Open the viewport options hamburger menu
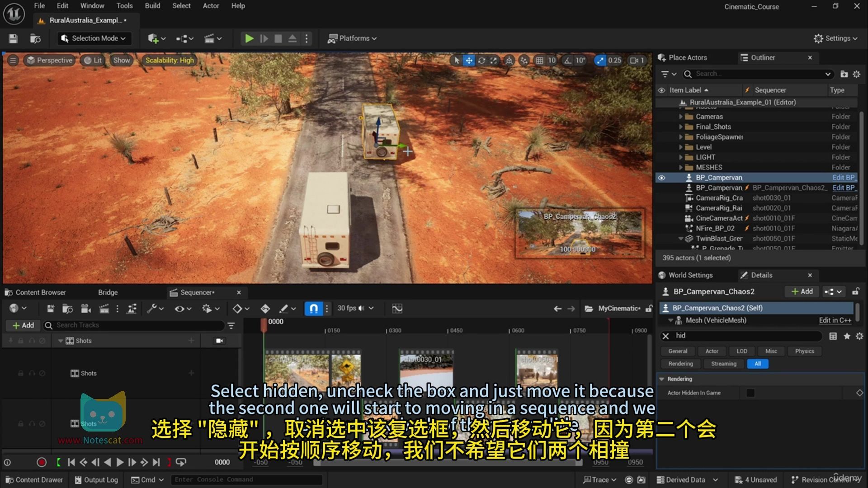 click(13, 60)
